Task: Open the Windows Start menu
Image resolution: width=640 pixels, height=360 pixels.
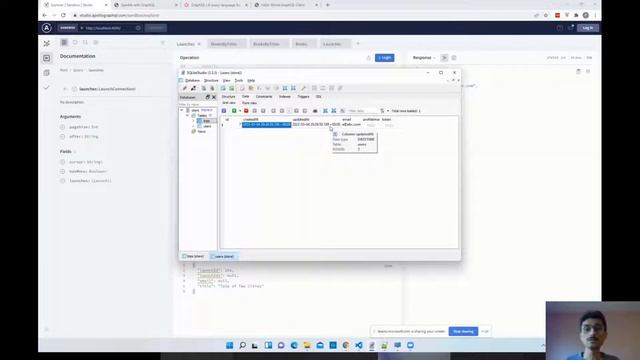Action: [x=229, y=345]
